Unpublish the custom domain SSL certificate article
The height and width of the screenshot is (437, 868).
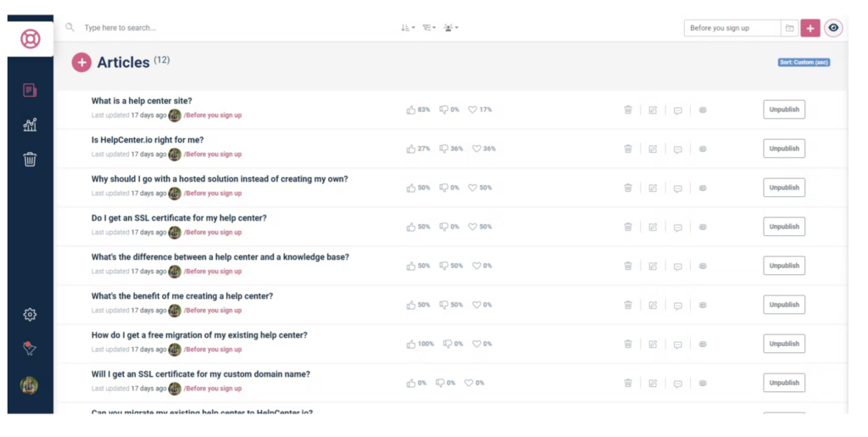tap(784, 383)
